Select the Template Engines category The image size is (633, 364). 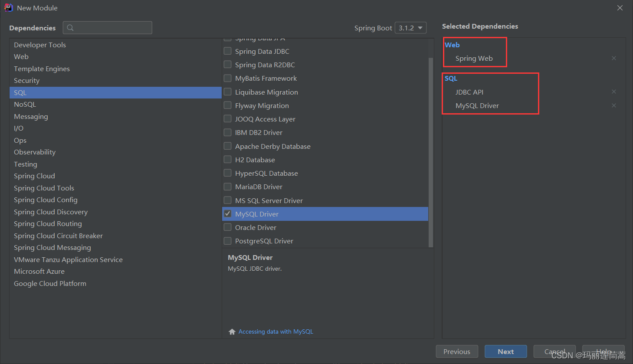tap(115, 69)
